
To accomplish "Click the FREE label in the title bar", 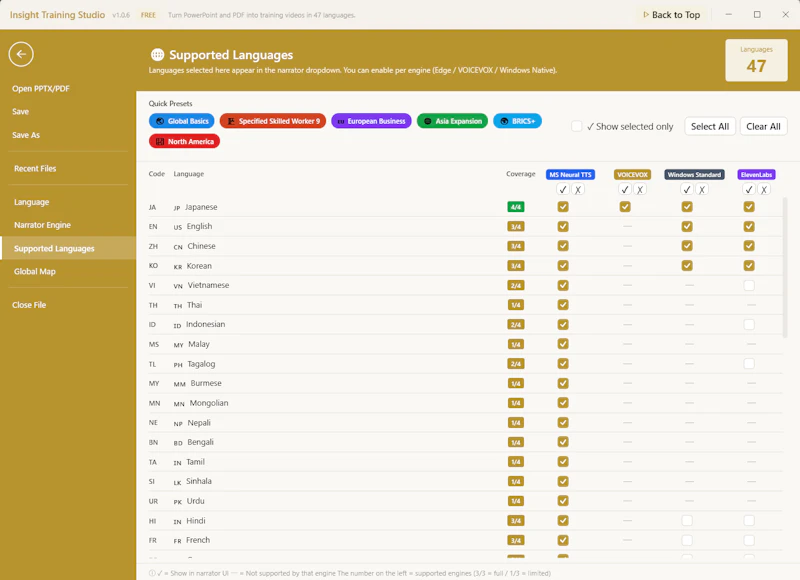I will (x=148, y=15).
